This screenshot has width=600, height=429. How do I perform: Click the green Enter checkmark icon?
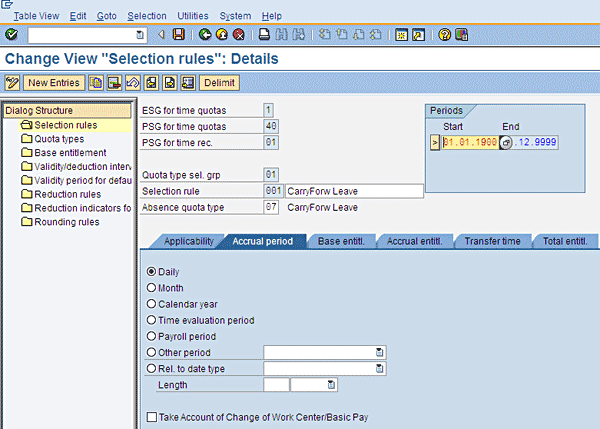pyautogui.click(x=11, y=35)
